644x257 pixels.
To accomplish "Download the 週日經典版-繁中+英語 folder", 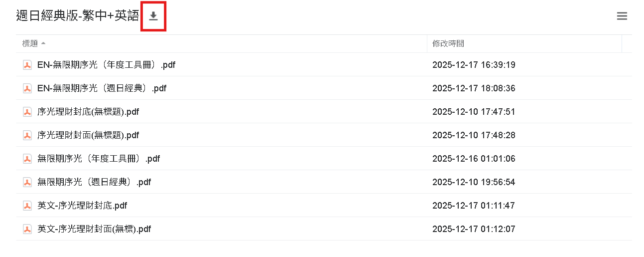I will 153,16.
